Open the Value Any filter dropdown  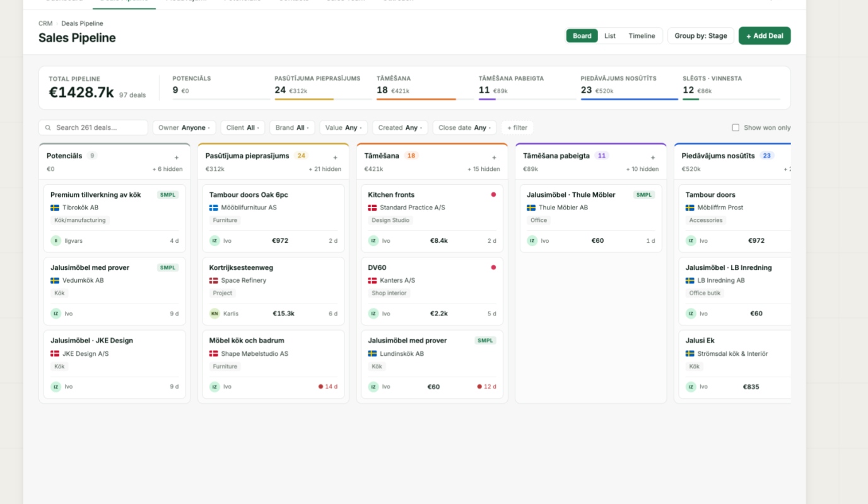coord(344,127)
